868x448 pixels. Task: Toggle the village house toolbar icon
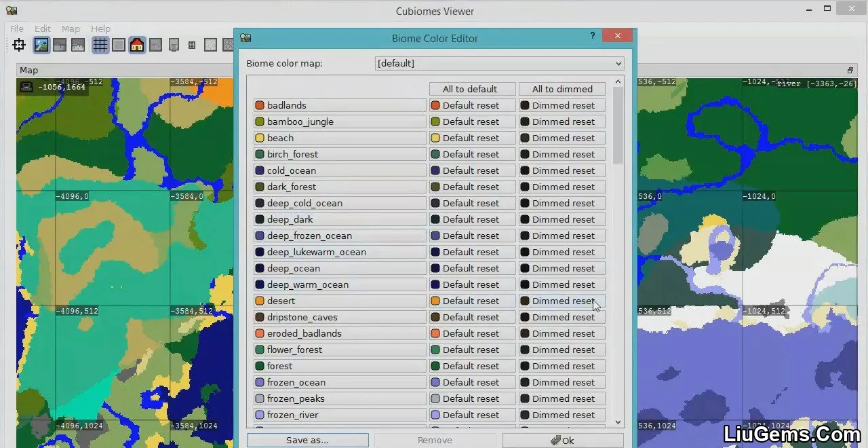tap(137, 45)
